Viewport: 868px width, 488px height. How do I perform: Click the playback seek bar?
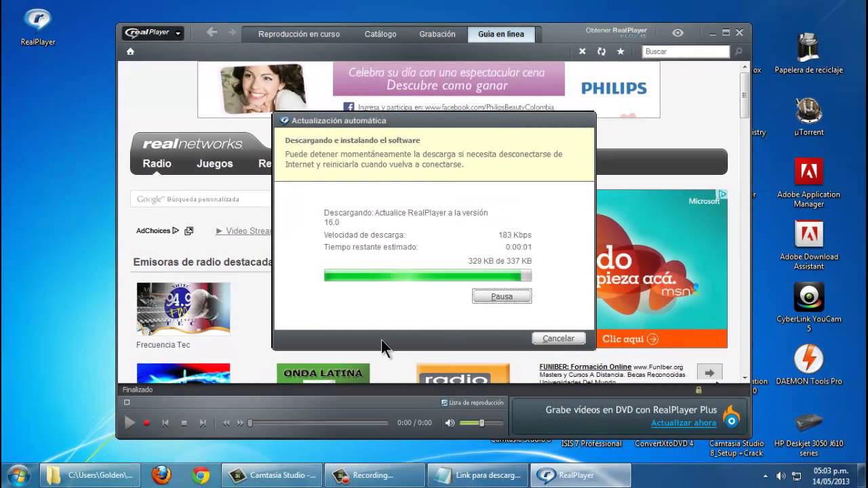(x=319, y=423)
